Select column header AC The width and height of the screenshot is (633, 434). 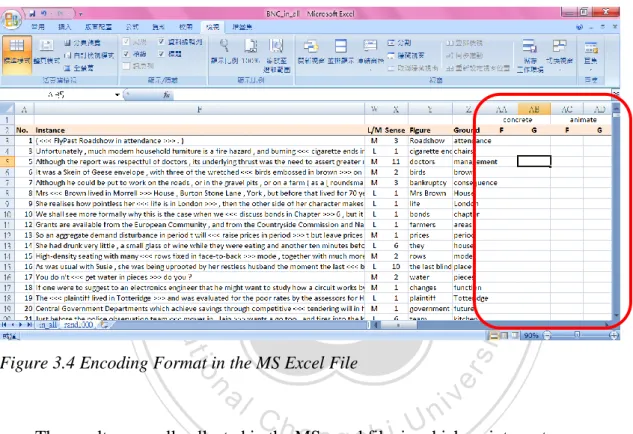coord(567,109)
